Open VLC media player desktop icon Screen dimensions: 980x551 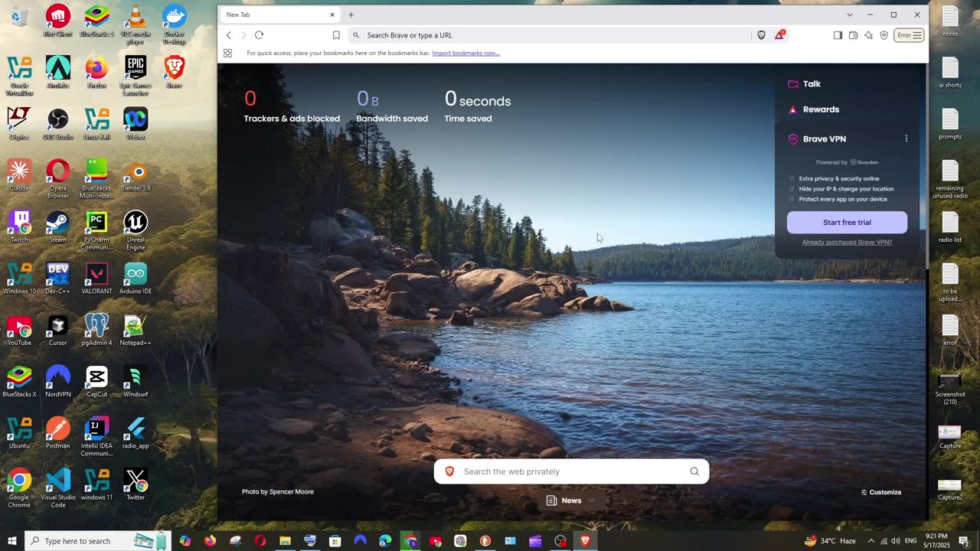(136, 24)
